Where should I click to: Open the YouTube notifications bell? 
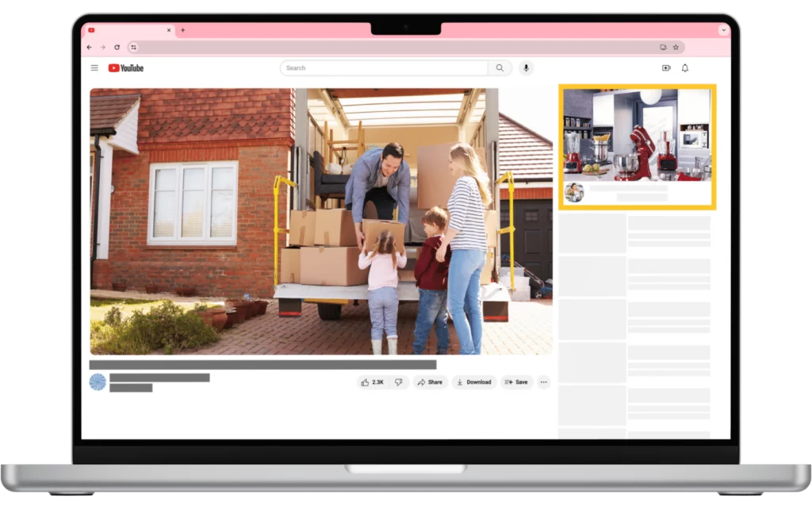(684, 67)
